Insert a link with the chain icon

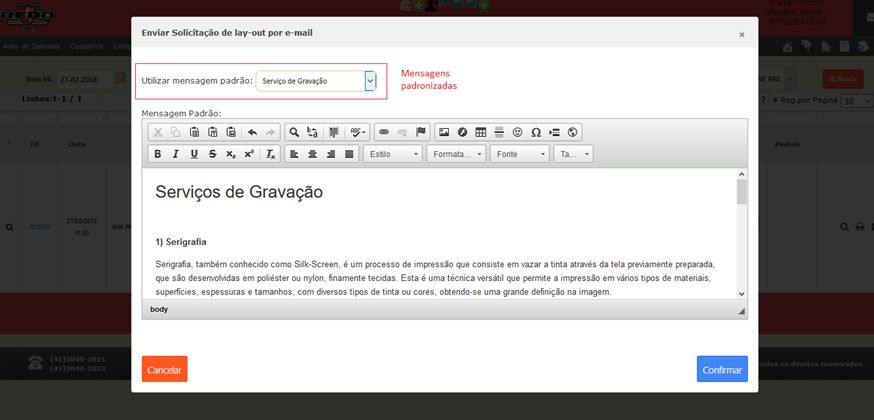point(383,132)
